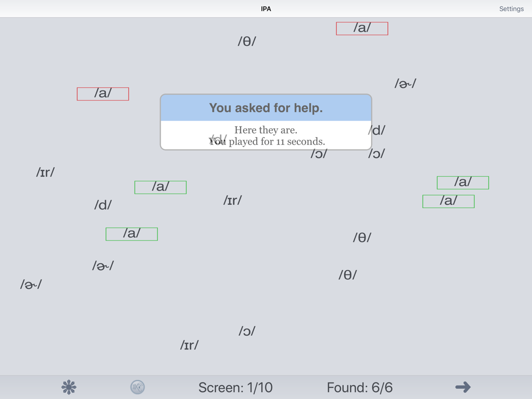This screenshot has height=399, width=532.
Task: Tap the round sound icon in the bottom bar
Action: coord(137,387)
